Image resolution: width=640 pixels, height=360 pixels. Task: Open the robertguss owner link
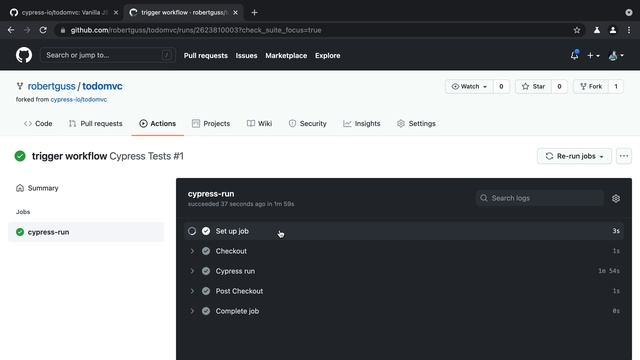(x=51, y=86)
